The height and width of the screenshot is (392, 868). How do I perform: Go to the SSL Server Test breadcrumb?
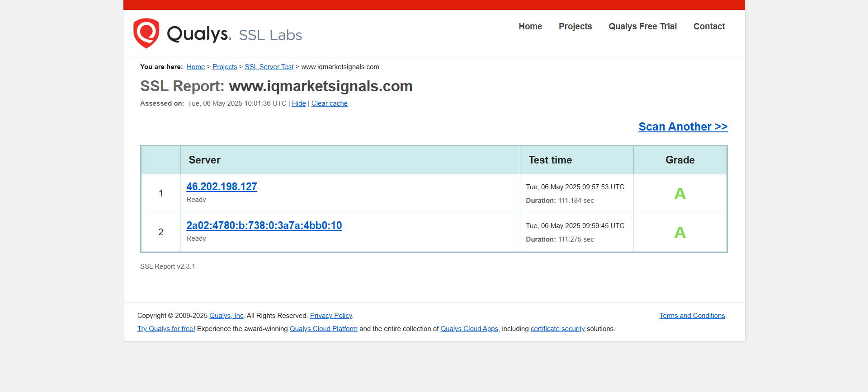tap(269, 67)
